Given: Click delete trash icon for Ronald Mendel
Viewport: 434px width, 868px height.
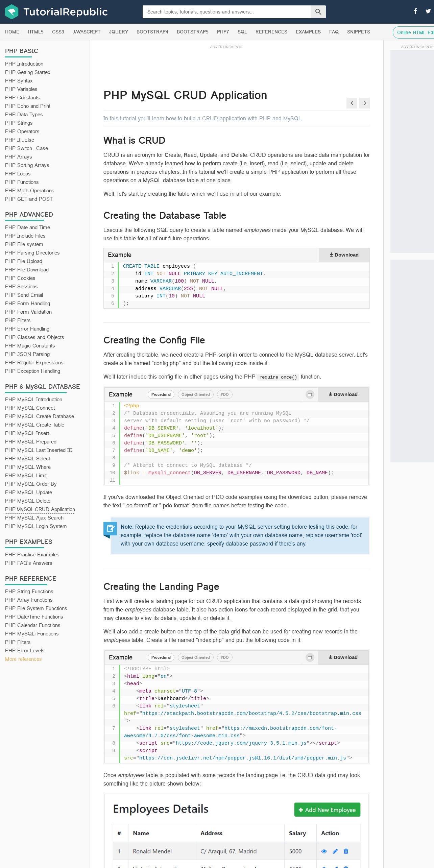Looking at the screenshot, I should 346,851.
